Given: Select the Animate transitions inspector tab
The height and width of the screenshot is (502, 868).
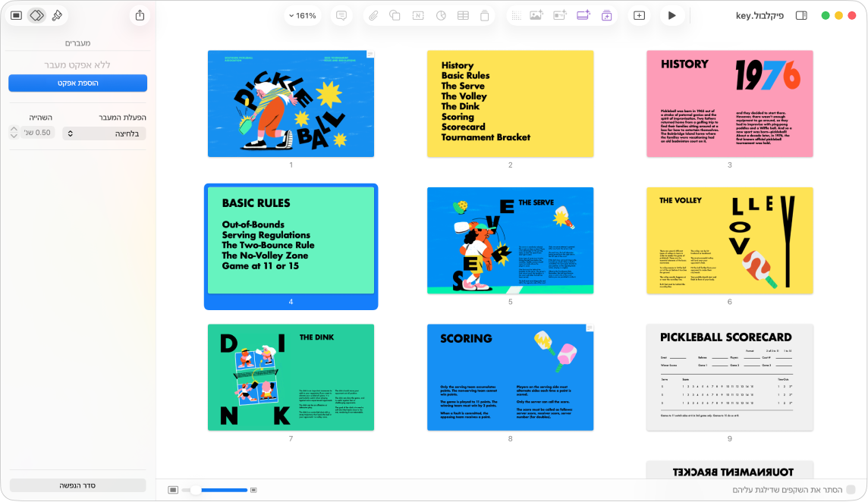Looking at the screenshot, I should [x=36, y=15].
